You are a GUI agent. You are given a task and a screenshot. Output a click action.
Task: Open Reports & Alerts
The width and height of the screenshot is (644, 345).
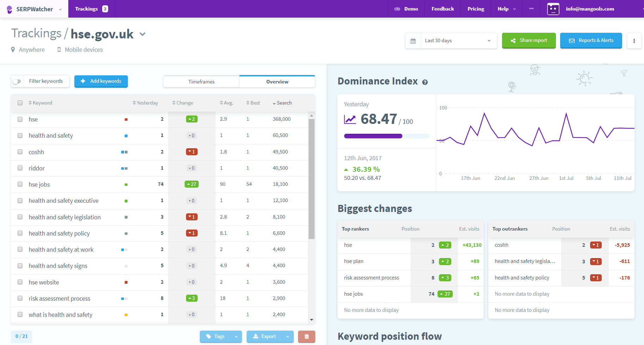591,41
